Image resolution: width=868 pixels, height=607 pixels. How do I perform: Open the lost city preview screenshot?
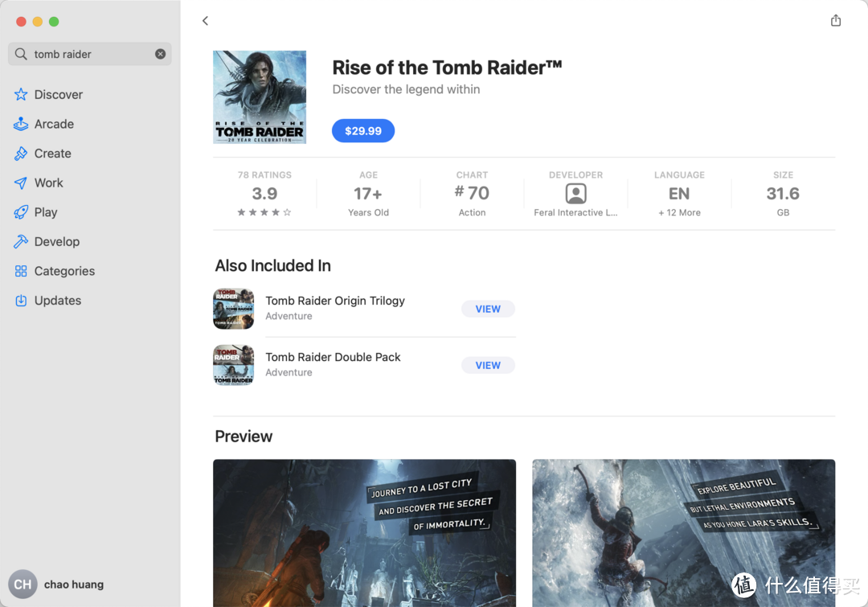pyautogui.click(x=364, y=533)
